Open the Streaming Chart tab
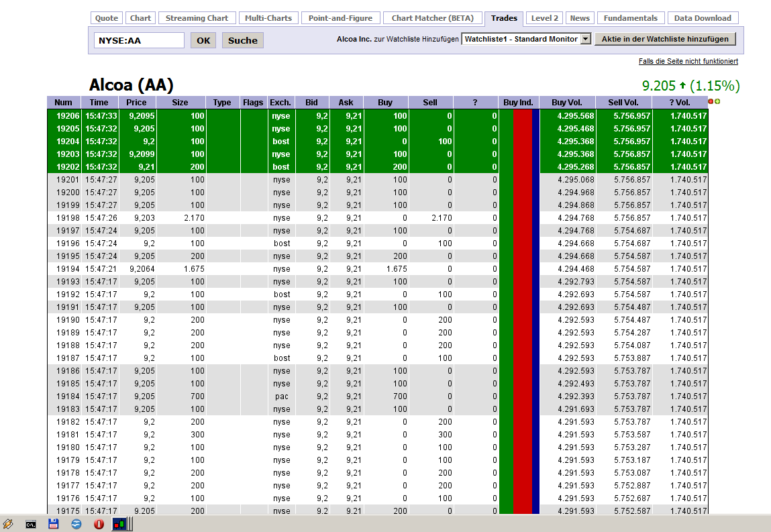The image size is (771, 532). 197,18
